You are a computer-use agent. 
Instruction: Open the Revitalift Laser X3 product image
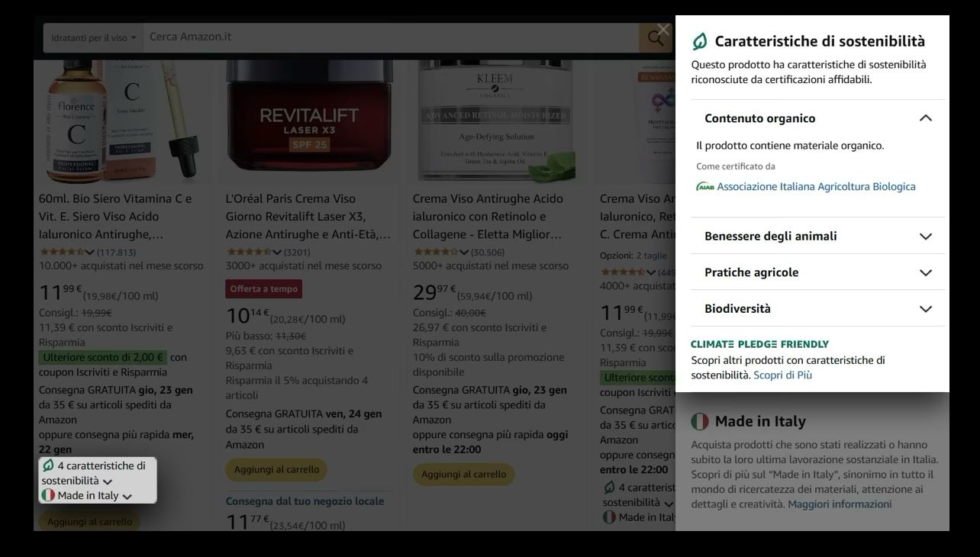pos(309,122)
